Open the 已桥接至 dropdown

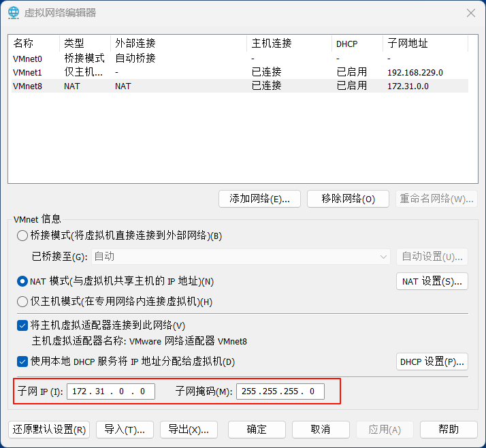coord(241,257)
